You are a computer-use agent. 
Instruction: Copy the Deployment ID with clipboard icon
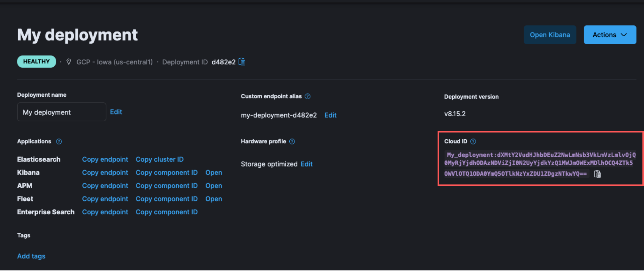click(x=242, y=62)
